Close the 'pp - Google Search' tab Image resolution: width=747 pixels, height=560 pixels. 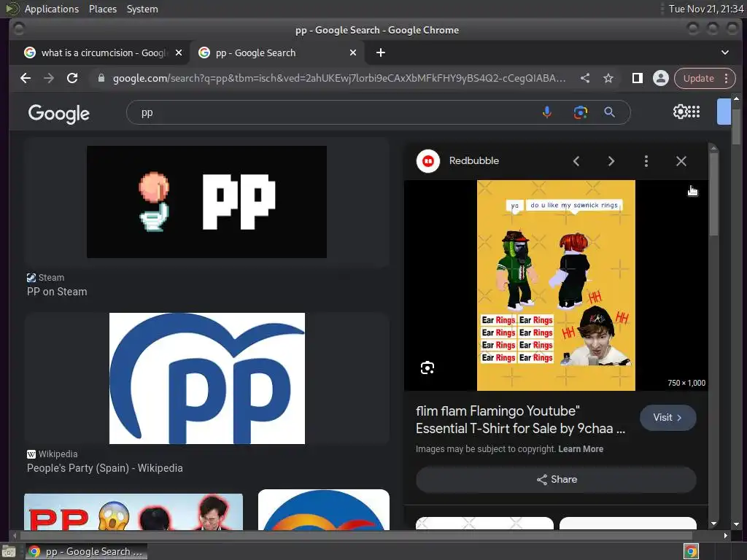pos(353,52)
